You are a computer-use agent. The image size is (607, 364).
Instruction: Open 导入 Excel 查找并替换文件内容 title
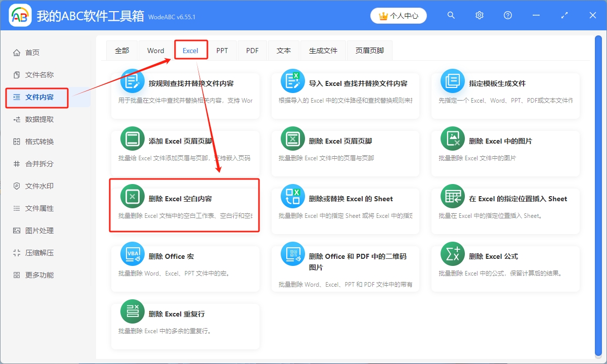358,83
